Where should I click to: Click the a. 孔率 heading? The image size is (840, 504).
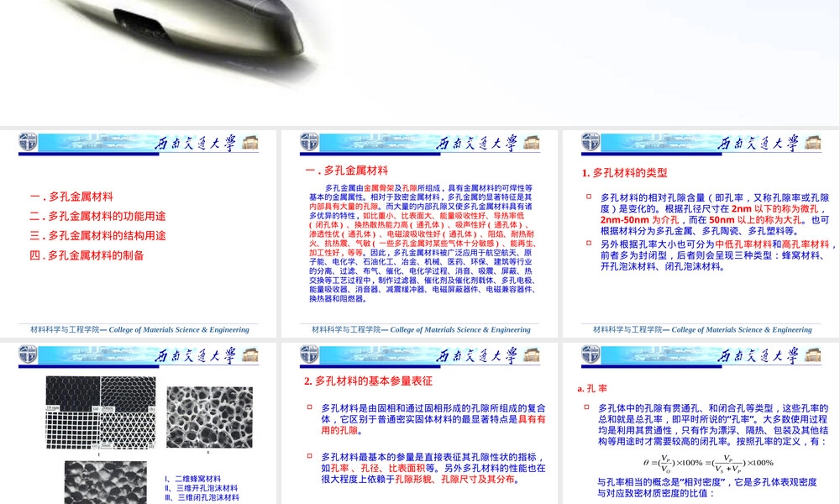[592, 389]
